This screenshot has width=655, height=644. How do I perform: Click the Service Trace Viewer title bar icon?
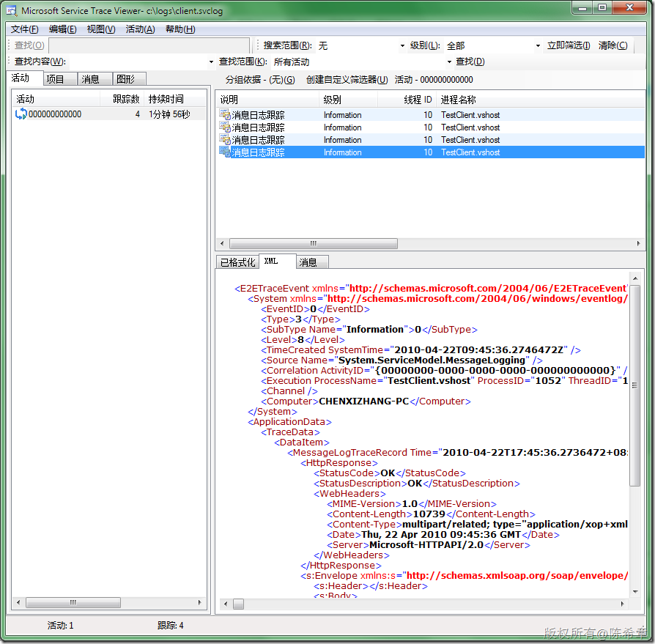[x=12, y=10]
